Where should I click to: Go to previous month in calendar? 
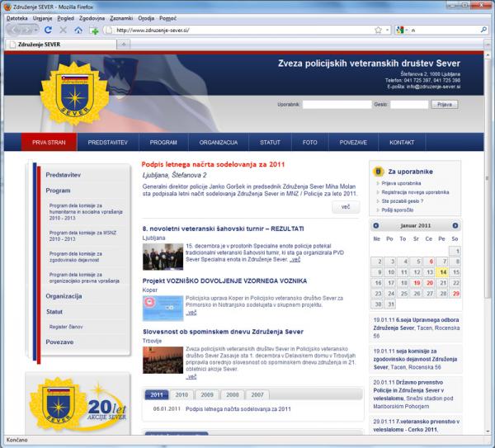point(377,225)
